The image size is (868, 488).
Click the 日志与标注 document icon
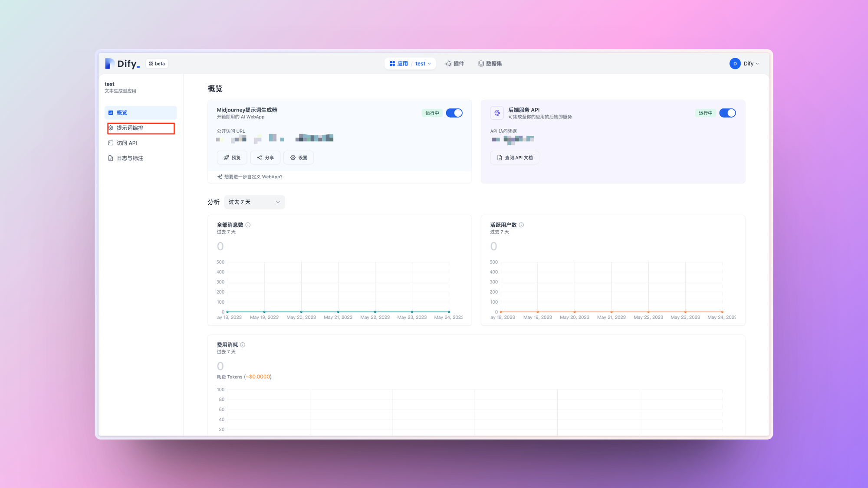coord(111,158)
